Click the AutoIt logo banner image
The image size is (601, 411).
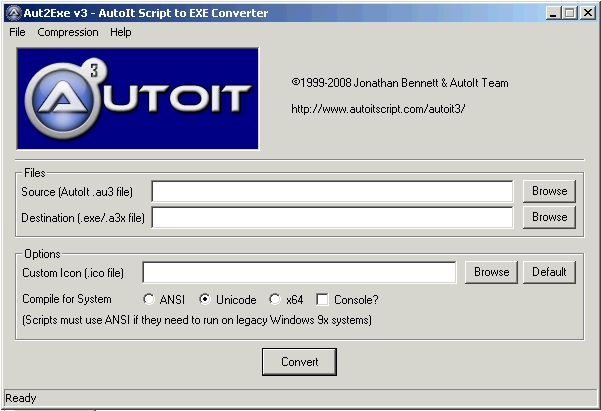(137, 98)
